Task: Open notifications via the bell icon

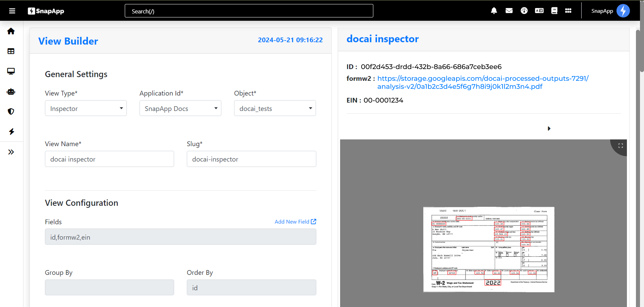Action: pos(494,10)
